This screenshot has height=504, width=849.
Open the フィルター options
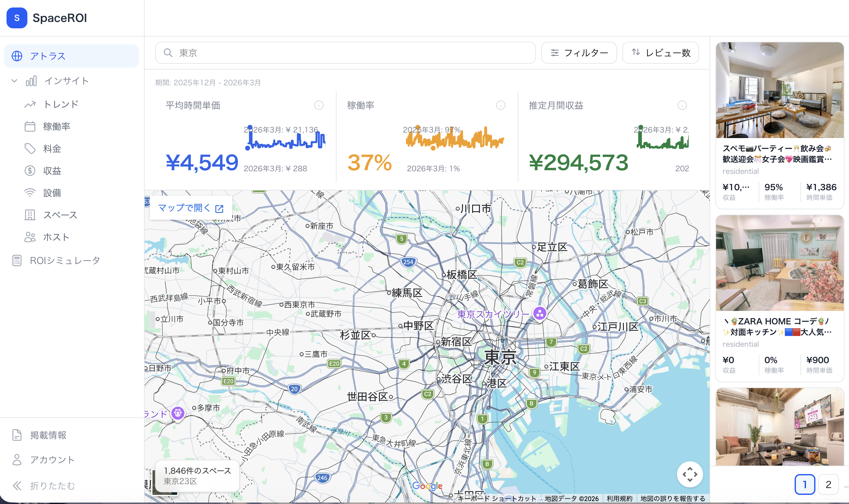pos(579,53)
